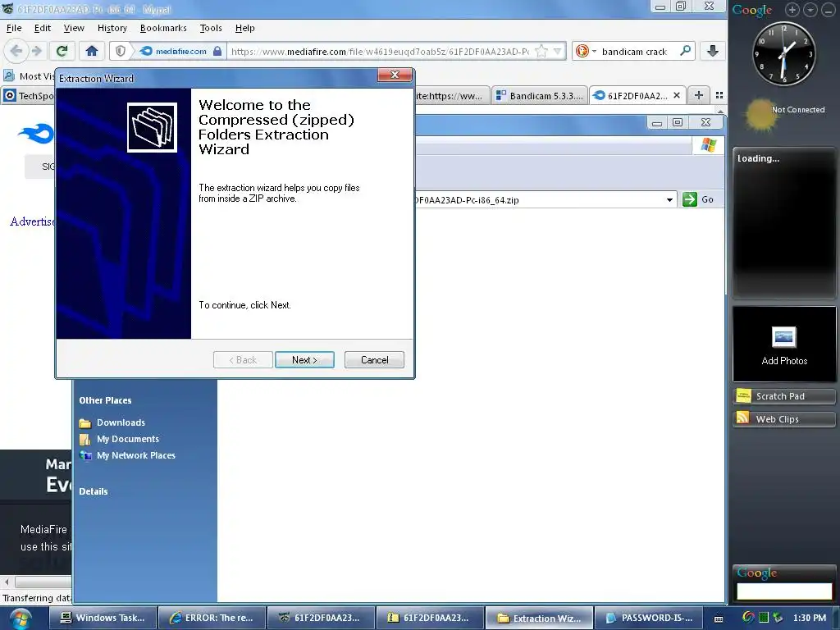Bookmark this page with the star icon
Screen dimensions: 840x630
click(541, 51)
